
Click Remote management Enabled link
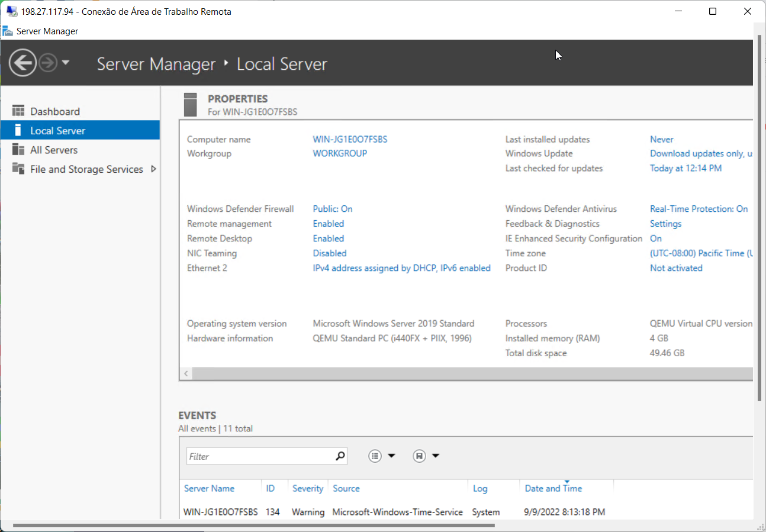pos(329,224)
